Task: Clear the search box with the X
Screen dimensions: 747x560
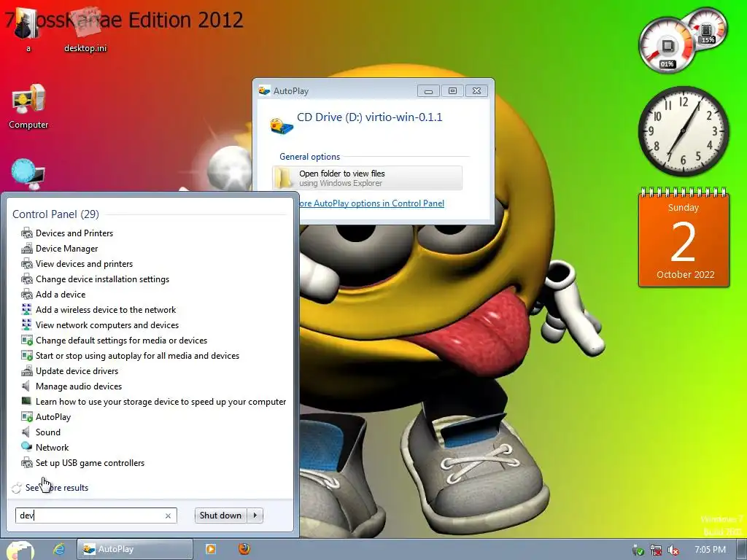Action: (x=168, y=516)
